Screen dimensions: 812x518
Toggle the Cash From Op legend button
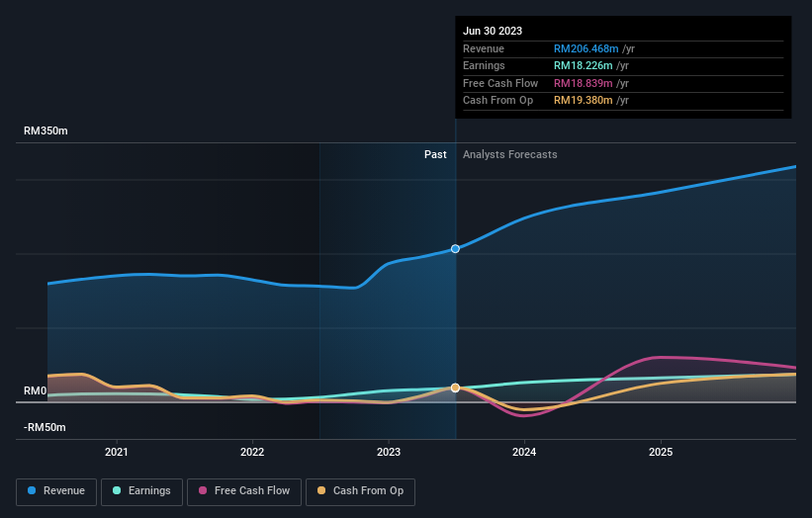pyautogui.click(x=360, y=491)
